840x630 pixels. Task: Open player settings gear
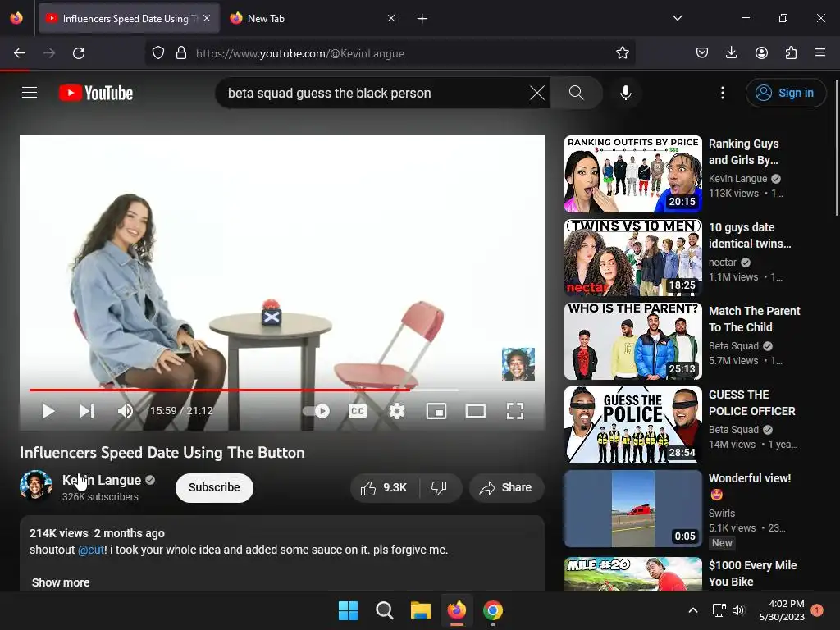[397, 411]
